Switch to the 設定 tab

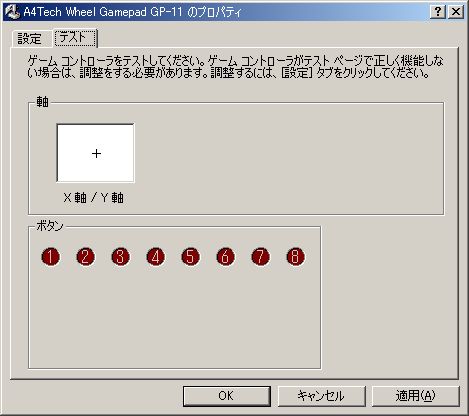tap(30, 39)
